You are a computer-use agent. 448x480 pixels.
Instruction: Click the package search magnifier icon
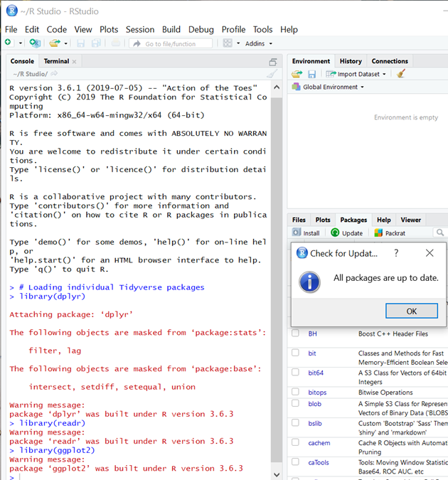coord(440,233)
